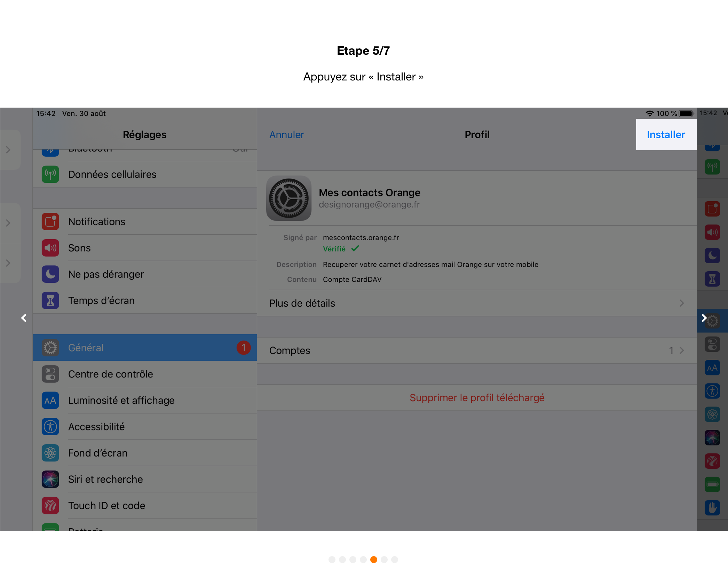Screen dimensions: 728x584
Task: Go to the previous step arrow
Action: pyautogui.click(x=24, y=318)
